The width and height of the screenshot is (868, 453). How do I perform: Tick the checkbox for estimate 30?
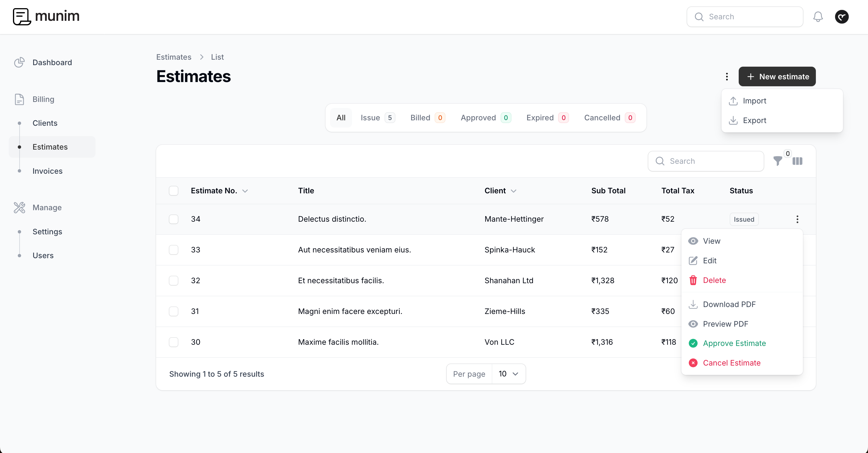pos(174,342)
